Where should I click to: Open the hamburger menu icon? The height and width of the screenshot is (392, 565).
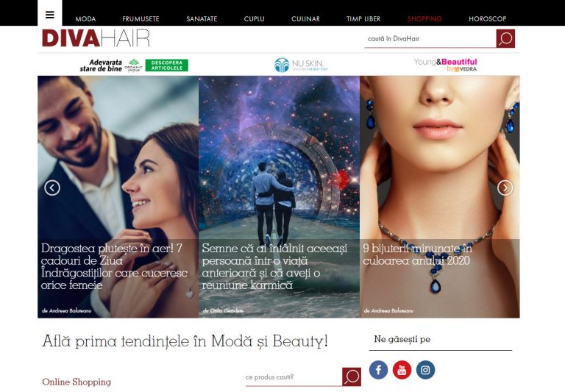pyautogui.click(x=50, y=15)
